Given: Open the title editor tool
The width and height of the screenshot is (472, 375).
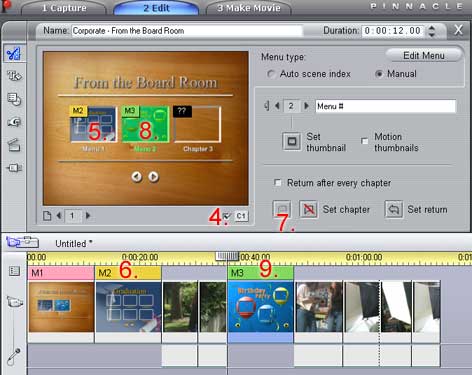Looking at the screenshot, I should 14,76.
